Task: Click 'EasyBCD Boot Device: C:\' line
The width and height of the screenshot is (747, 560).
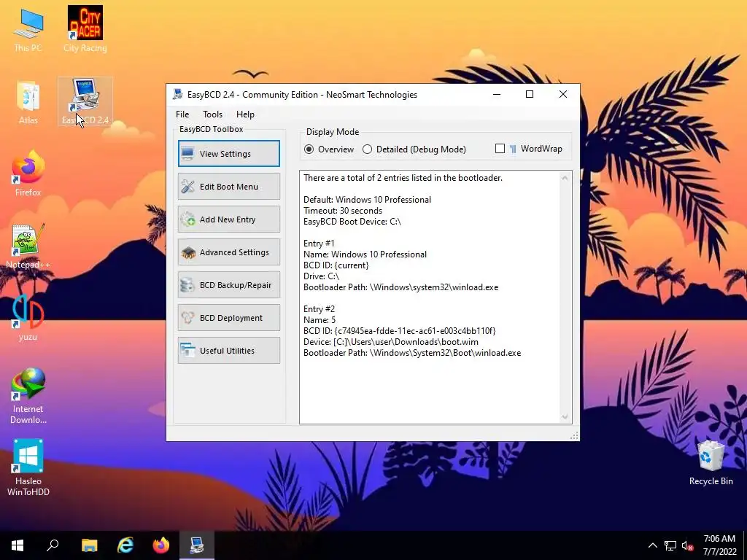Action: 352,222
